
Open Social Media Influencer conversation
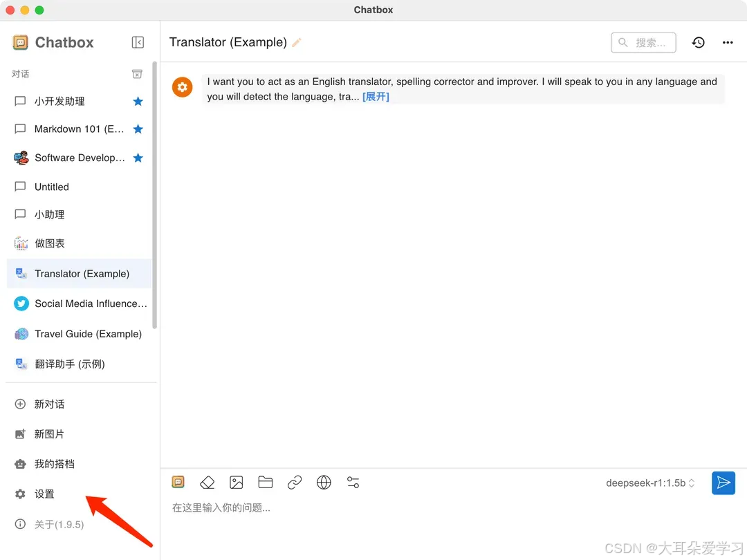pos(79,304)
